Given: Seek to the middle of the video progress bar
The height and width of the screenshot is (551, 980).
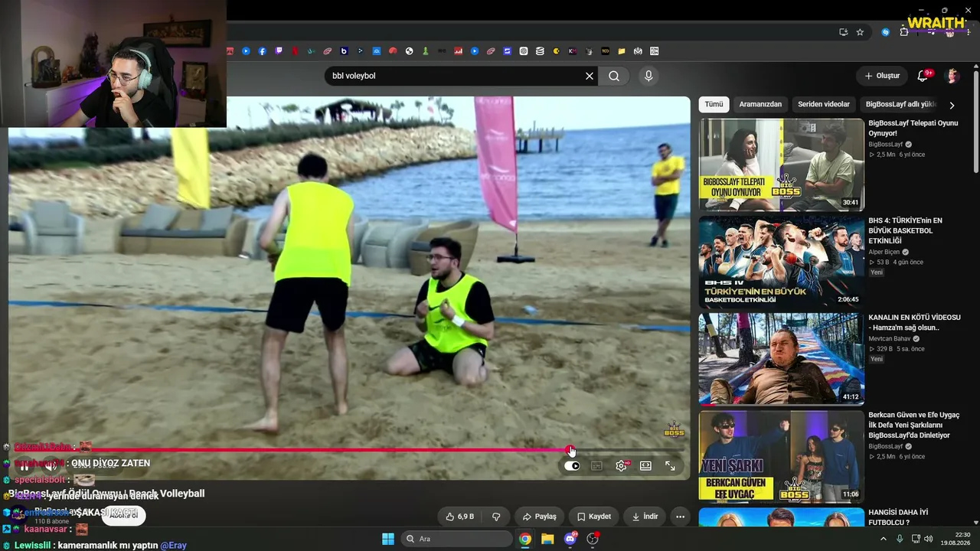Looking at the screenshot, I should pos(349,450).
